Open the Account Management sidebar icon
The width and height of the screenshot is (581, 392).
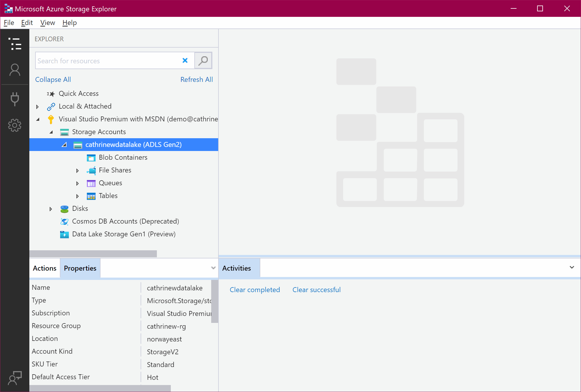point(15,70)
